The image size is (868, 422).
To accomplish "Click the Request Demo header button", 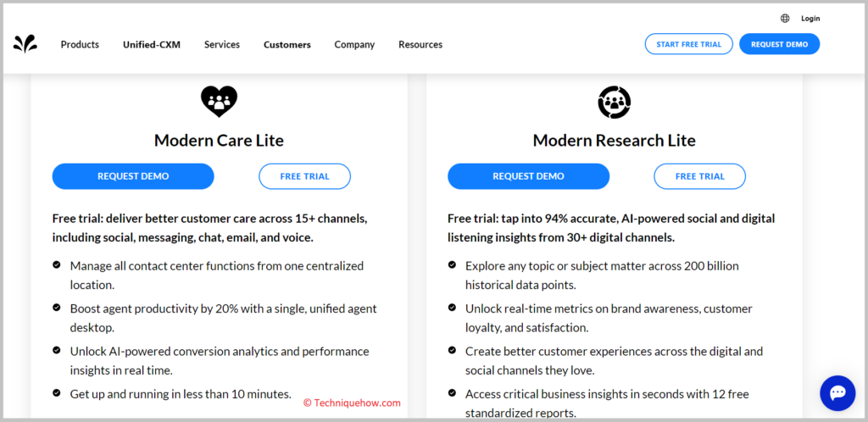I will coord(780,44).
